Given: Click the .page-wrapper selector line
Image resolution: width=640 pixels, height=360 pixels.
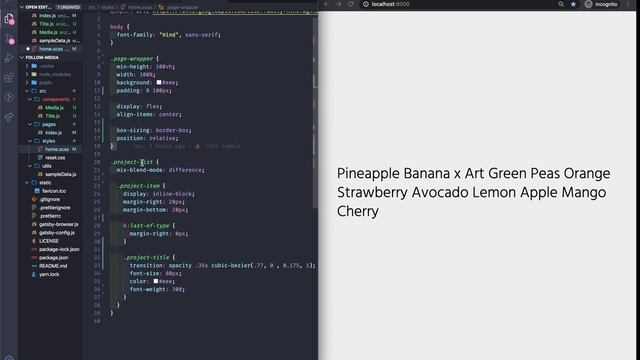Looking at the screenshot, I should tap(134, 59).
